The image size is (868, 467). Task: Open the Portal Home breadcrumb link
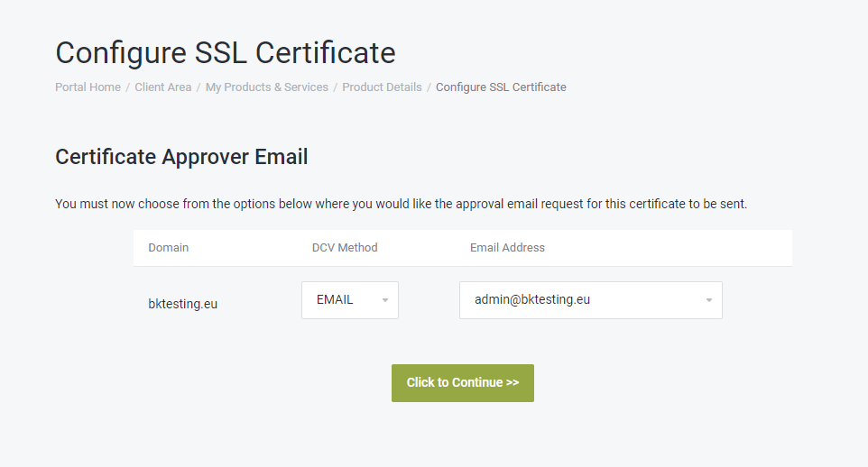coord(88,87)
